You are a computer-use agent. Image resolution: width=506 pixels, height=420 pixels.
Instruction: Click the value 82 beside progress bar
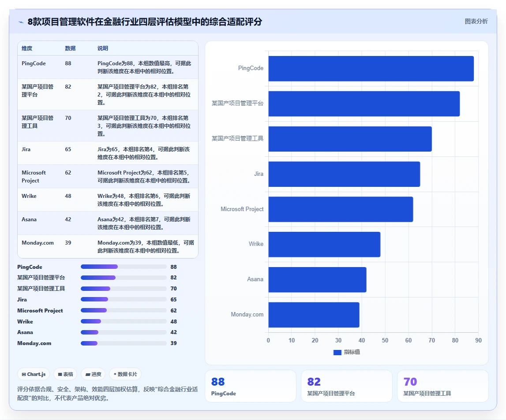(174, 278)
